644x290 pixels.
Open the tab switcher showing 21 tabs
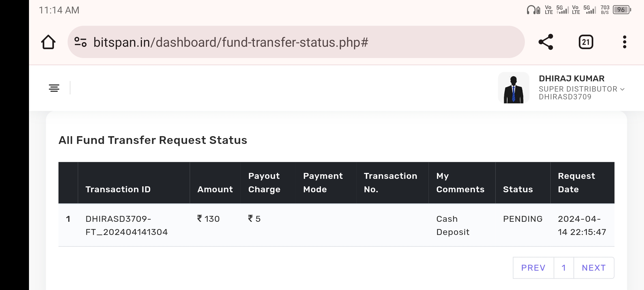[x=586, y=42]
